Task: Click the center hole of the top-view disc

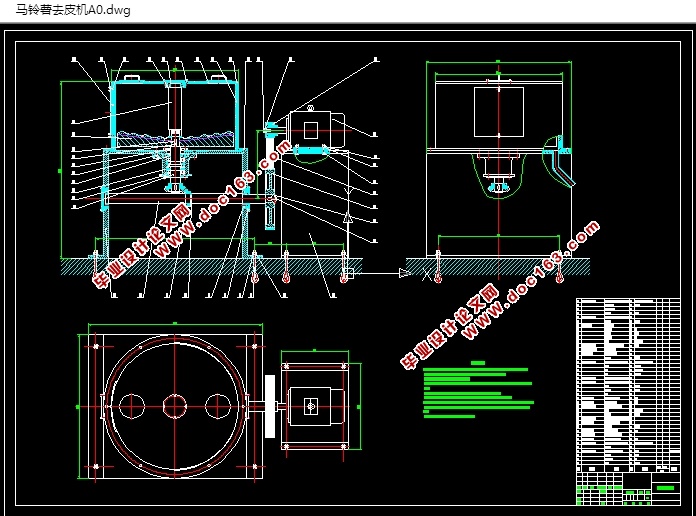Action: 175,406
